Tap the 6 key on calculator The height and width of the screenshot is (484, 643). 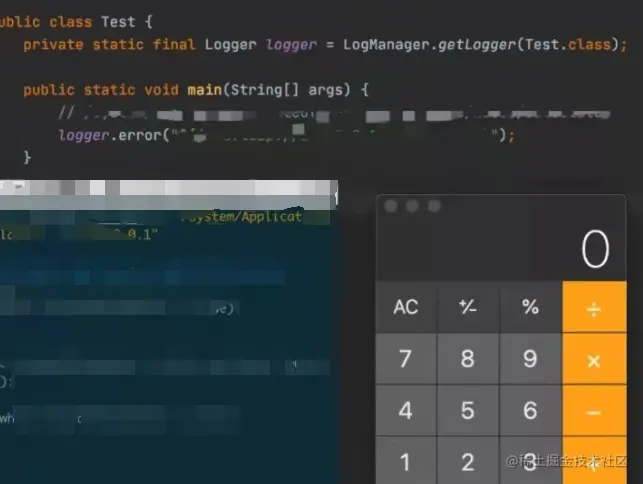click(530, 411)
